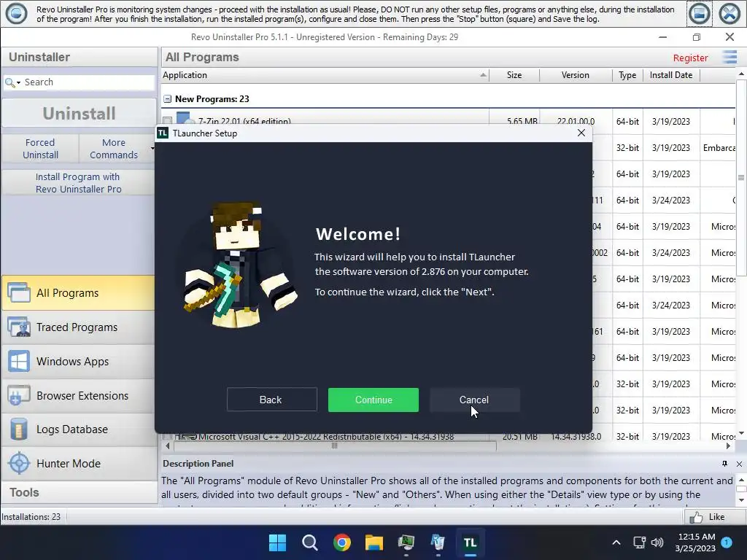The width and height of the screenshot is (747, 560).
Task: Tick the 7-Zip 22.01 checkbox
Action: click(167, 120)
